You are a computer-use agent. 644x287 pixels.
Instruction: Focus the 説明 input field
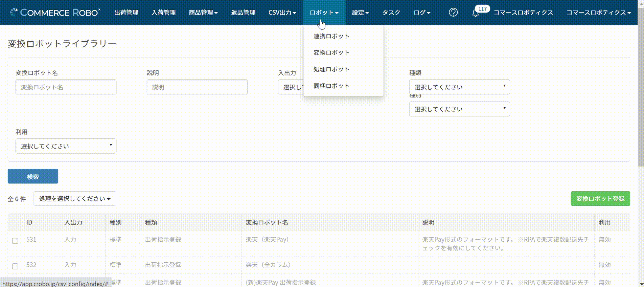[197, 87]
